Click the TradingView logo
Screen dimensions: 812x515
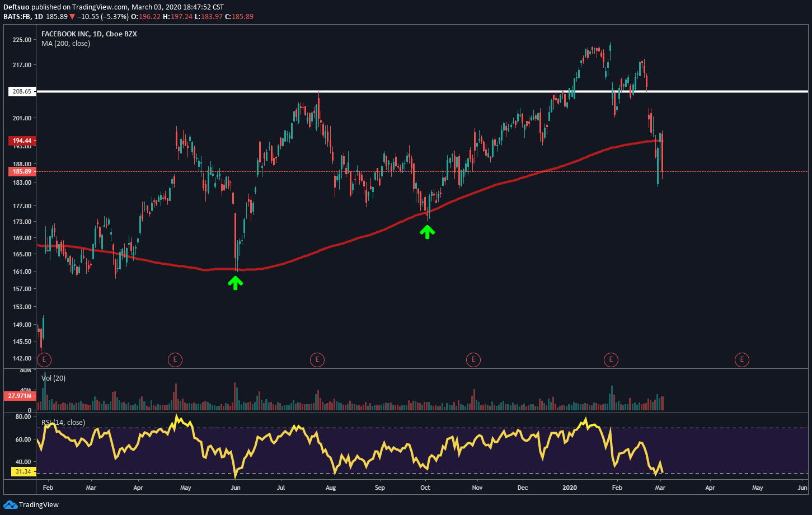[x=31, y=505]
